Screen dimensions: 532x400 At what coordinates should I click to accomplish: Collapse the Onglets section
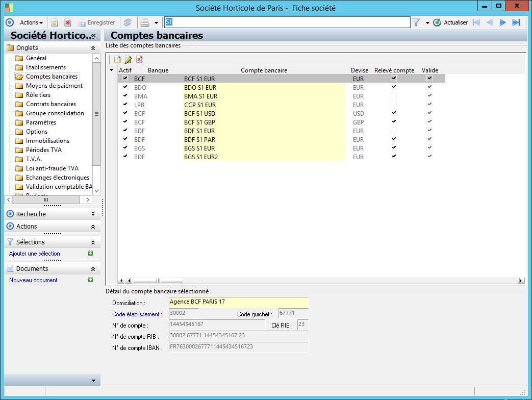pos(92,48)
